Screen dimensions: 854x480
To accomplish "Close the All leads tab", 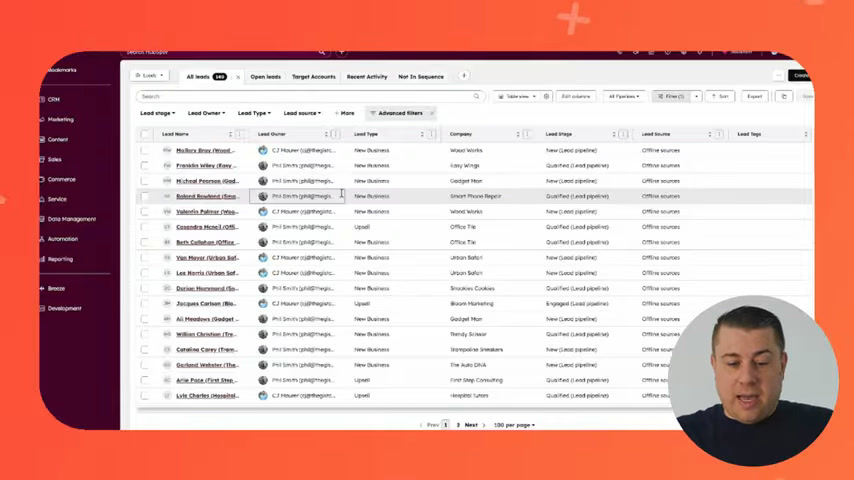I will click(238, 77).
